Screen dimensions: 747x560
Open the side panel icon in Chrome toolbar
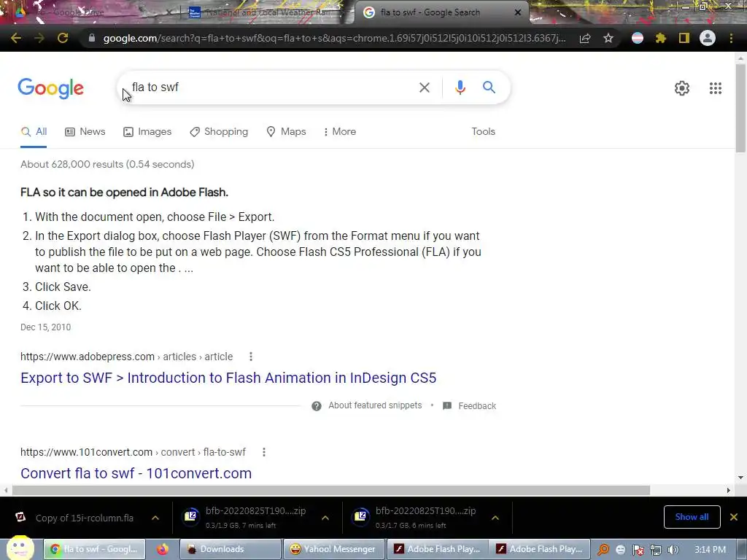tap(684, 38)
